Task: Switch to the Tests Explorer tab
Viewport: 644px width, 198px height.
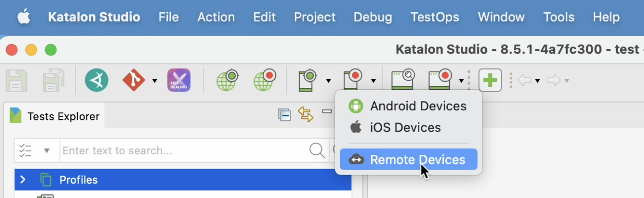Action: click(55, 116)
